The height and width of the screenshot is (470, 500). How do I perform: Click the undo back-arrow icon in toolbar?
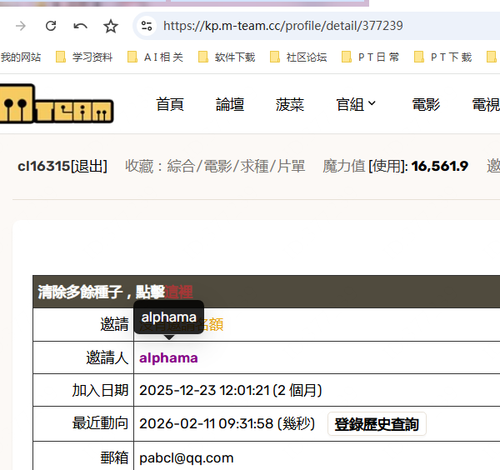[x=80, y=26]
